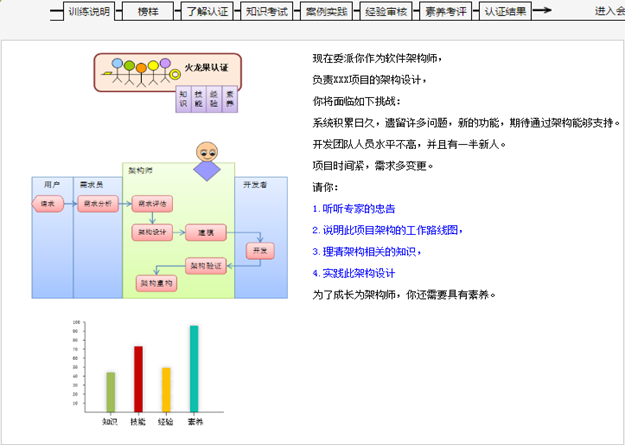Viewport: 625px width, 445px height.
Task: Click the 实践此架构设计 link
Action: pyautogui.click(x=354, y=273)
